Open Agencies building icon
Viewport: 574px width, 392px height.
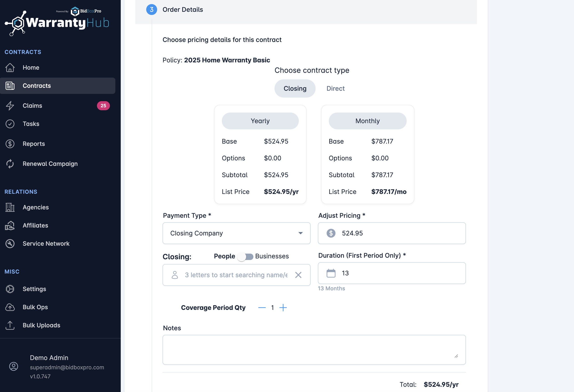pos(10,207)
